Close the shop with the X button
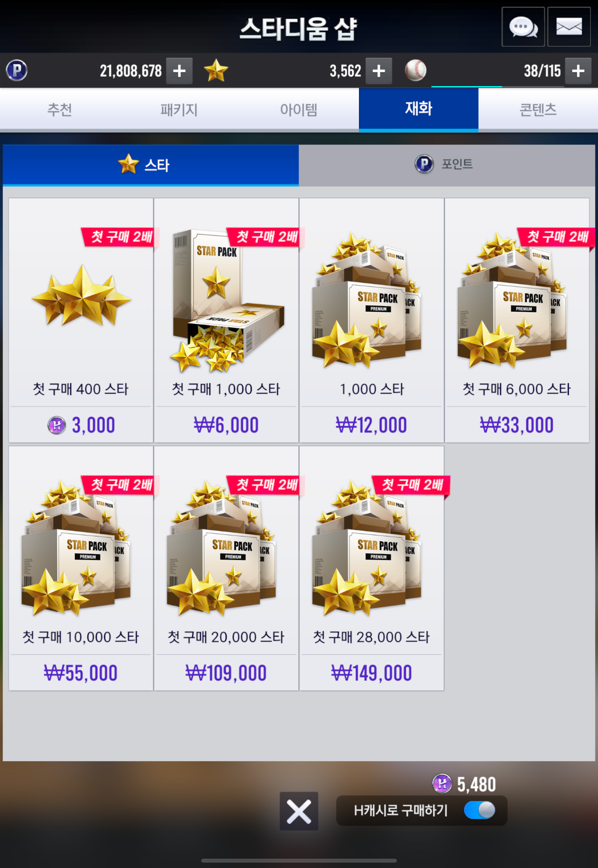Image resolution: width=598 pixels, height=868 pixels. click(299, 811)
